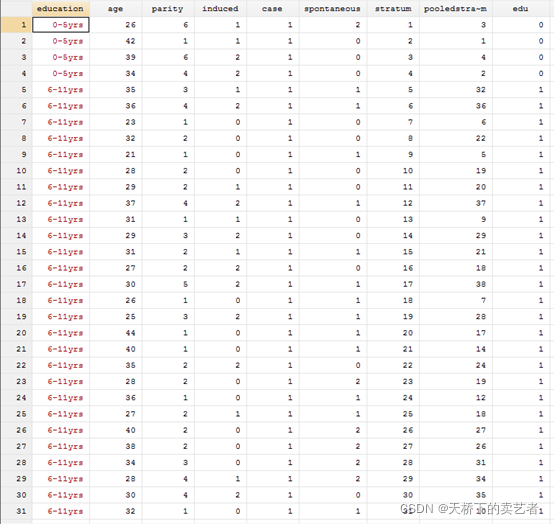
Task: Click pooledstra~m cell 32 in row 5
Action: point(456,89)
